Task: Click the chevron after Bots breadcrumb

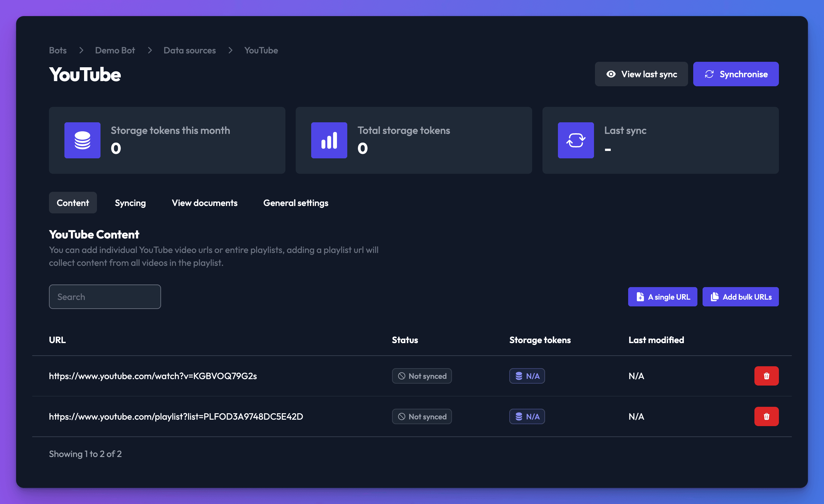Action: pos(81,51)
